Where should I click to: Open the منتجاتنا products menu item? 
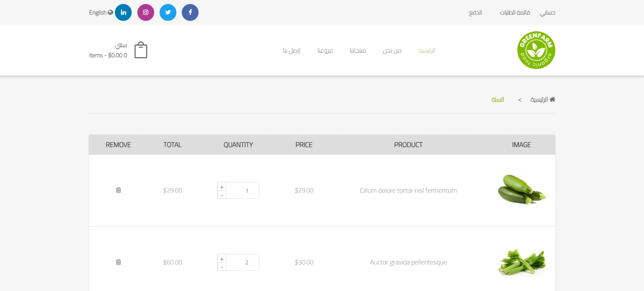click(357, 50)
